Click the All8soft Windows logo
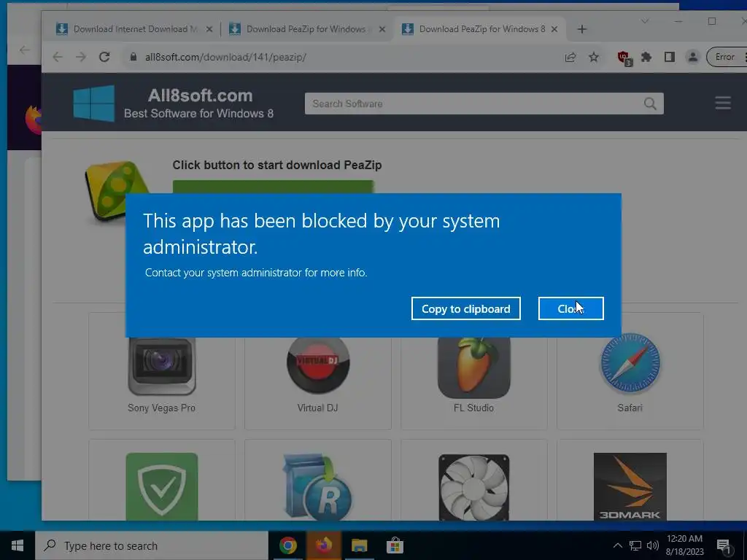 tap(94, 104)
